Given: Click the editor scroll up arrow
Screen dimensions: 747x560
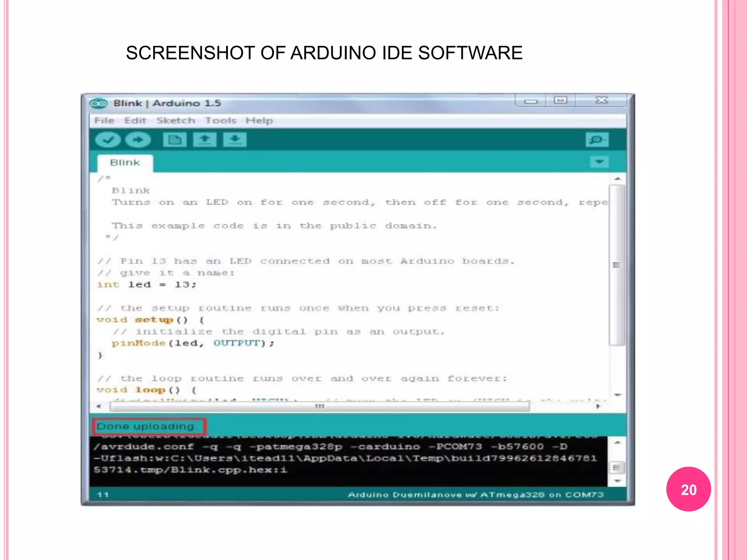Looking at the screenshot, I should 617,179.
